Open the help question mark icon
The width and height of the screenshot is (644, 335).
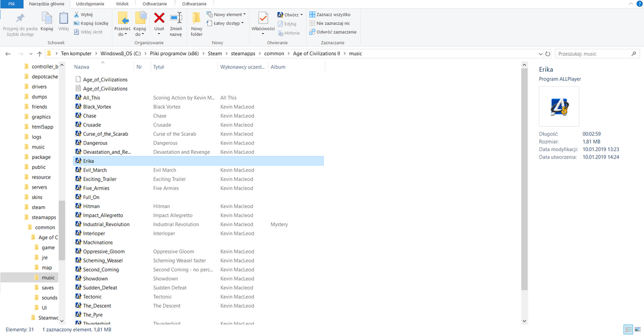639,4
